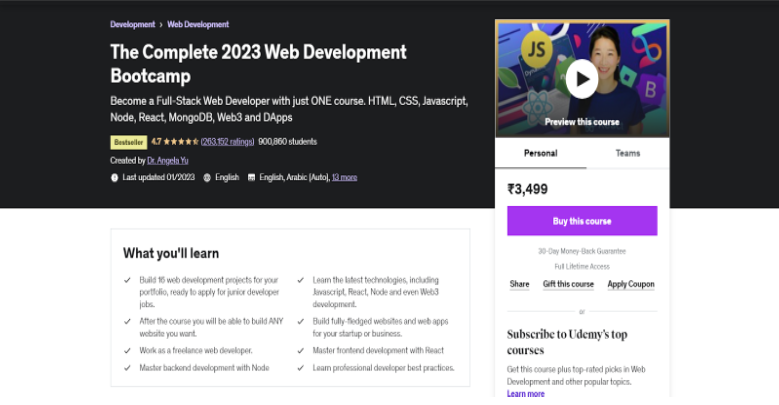Click the English, Arabic [Auto] subtitles text
Viewport: 779px width, 405px height.
point(294,177)
